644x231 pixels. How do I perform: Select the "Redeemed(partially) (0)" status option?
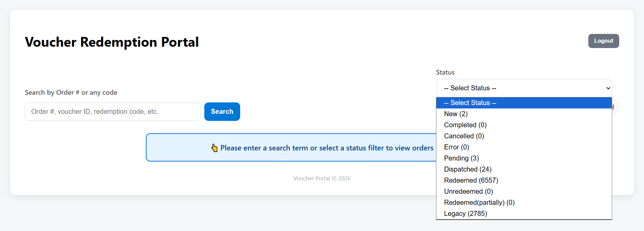point(479,202)
